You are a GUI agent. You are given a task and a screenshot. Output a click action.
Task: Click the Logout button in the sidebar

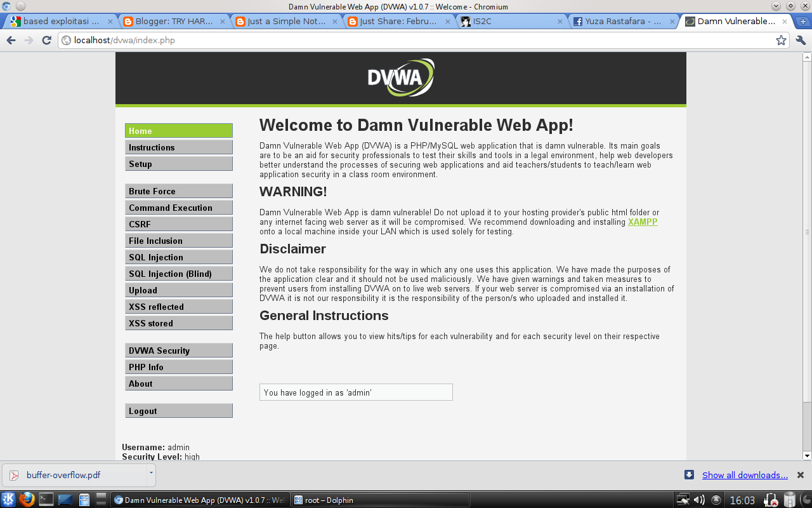(178, 410)
